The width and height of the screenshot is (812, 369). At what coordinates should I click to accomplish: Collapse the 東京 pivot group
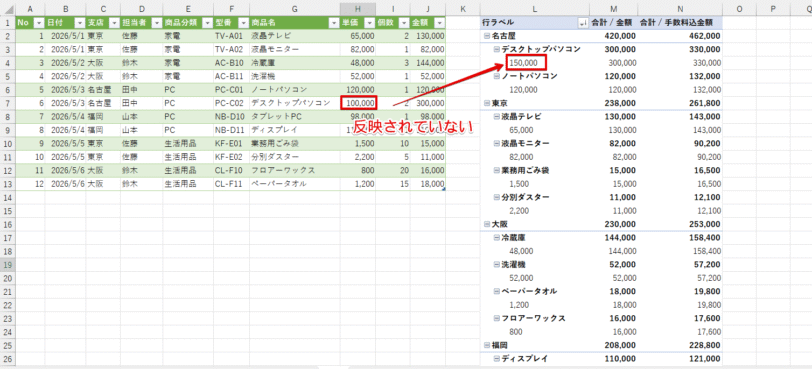point(487,103)
